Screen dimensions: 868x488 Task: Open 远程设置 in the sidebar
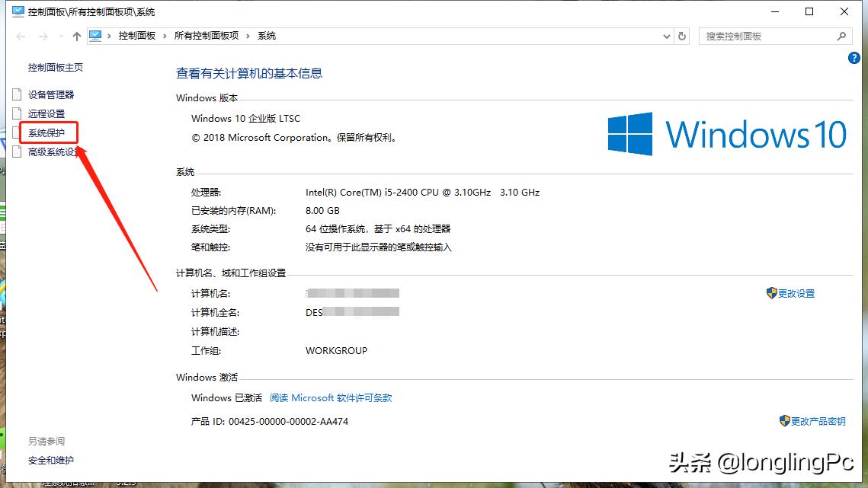46,113
